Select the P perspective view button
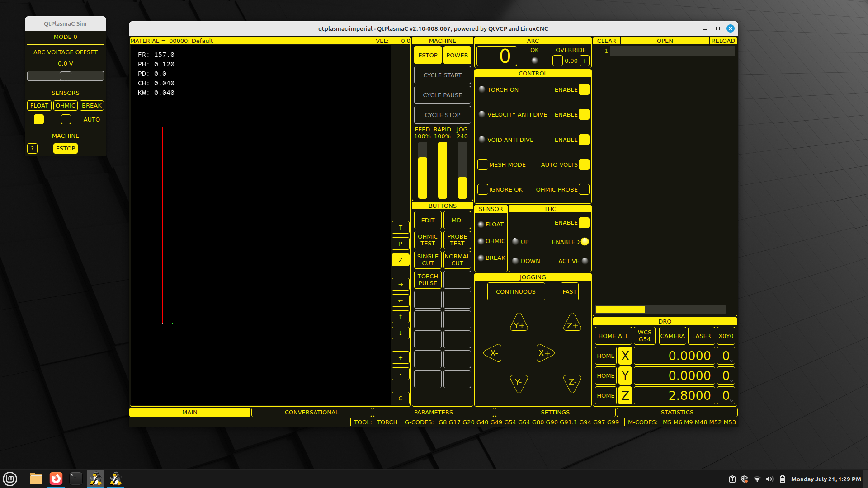Image resolution: width=868 pixels, height=488 pixels. point(401,244)
